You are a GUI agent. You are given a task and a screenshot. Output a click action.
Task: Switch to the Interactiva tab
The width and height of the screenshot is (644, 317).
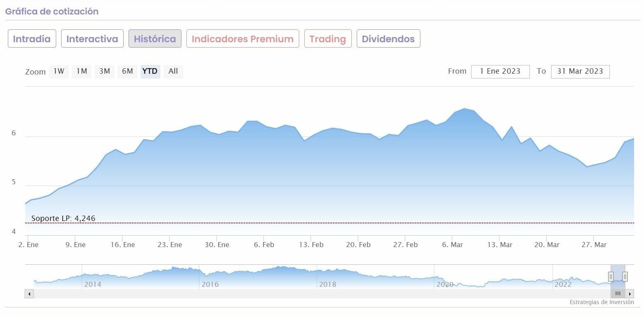92,39
